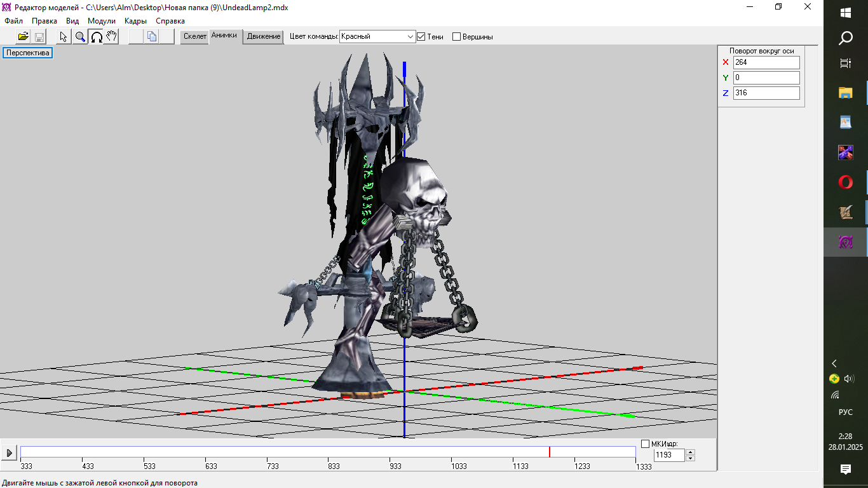Click the current frame number field 1193
Image resolution: width=868 pixels, height=488 pixels.
tap(669, 455)
